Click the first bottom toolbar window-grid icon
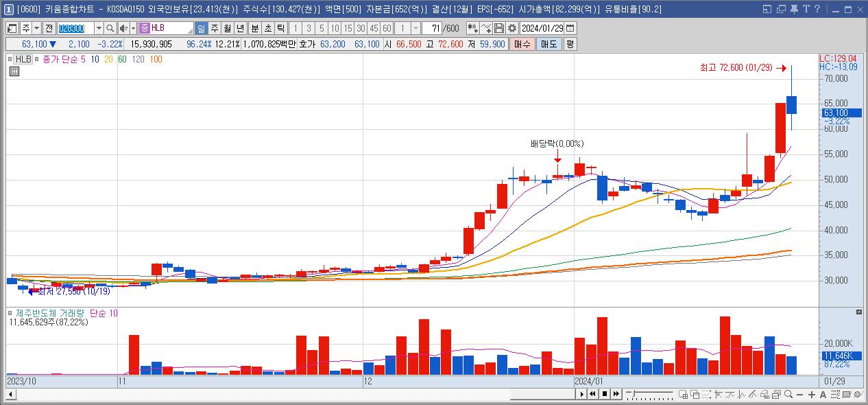Image resolution: width=868 pixels, height=405 pixels. click(684, 394)
